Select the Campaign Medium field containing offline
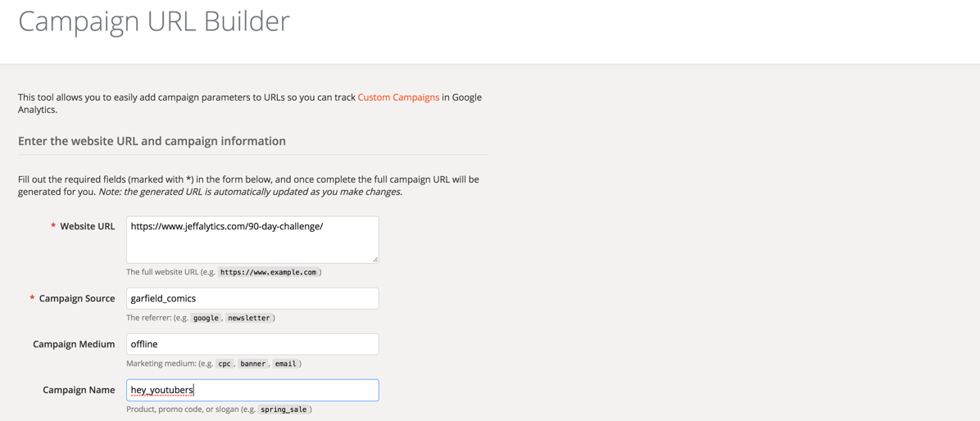 coord(252,344)
